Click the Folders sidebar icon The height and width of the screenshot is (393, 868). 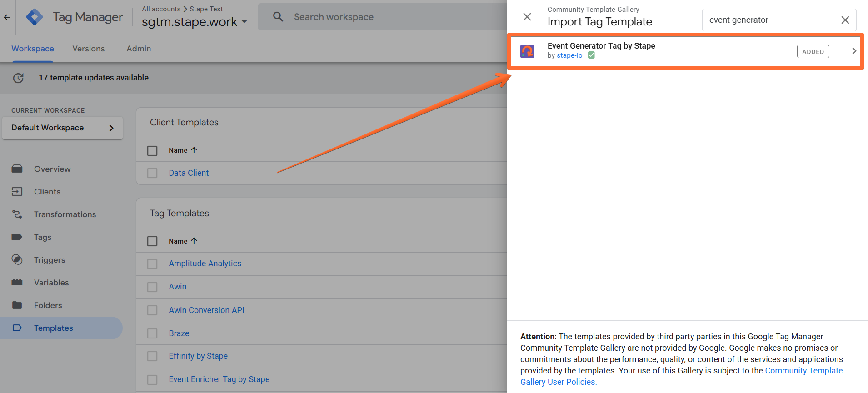(17, 305)
